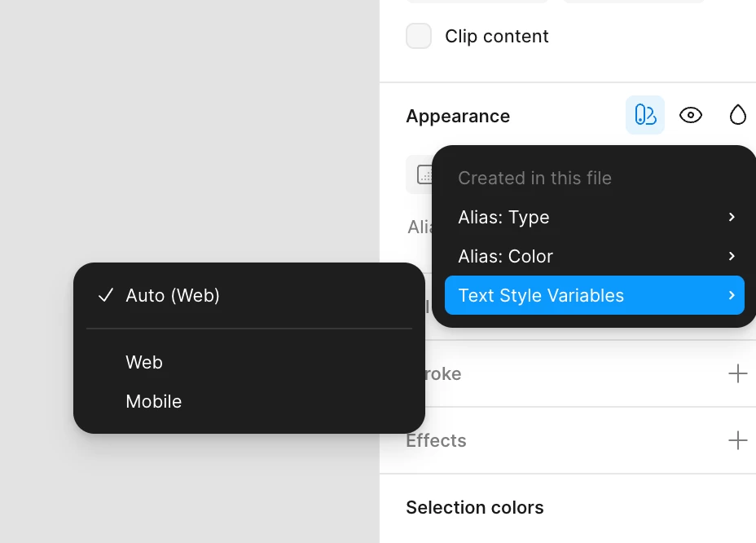Open the Alias: Type collection
This screenshot has width=756, height=543.
[x=503, y=217]
